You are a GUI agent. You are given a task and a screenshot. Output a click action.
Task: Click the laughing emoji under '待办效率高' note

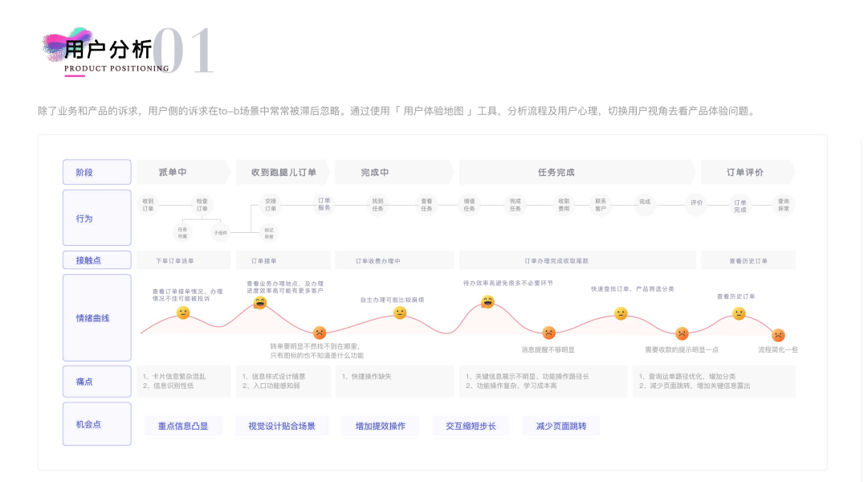pos(487,301)
